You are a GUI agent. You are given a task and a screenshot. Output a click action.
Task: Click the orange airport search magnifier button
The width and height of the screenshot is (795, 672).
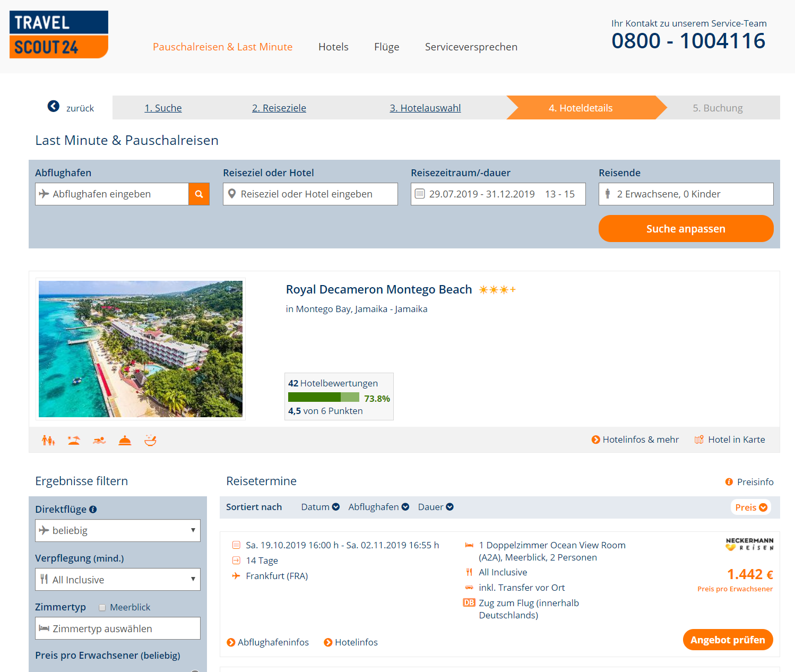pos(199,194)
